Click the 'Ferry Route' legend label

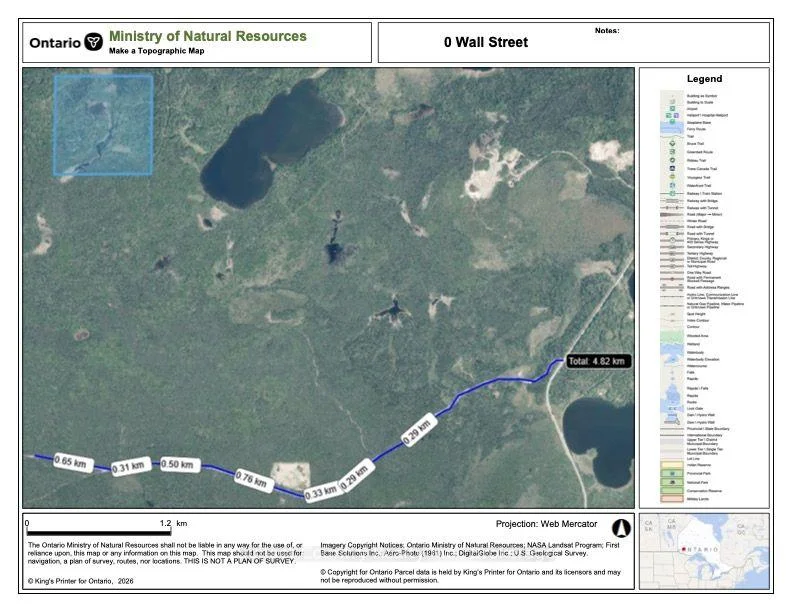click(696, 129)
